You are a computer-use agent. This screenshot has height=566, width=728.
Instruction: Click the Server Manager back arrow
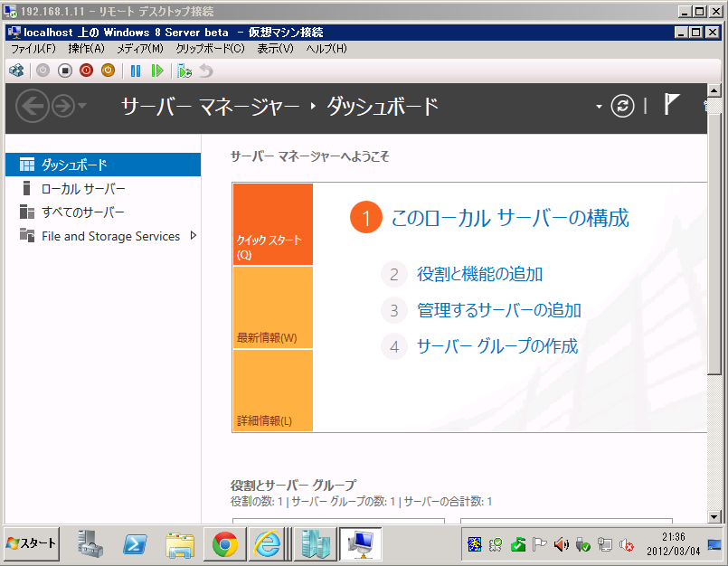click(32, 107)
